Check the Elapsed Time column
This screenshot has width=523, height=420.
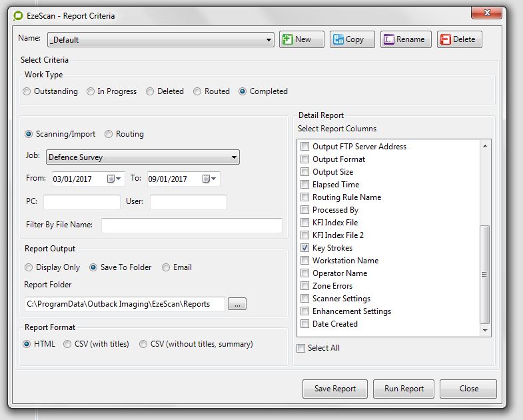point(304,184)
